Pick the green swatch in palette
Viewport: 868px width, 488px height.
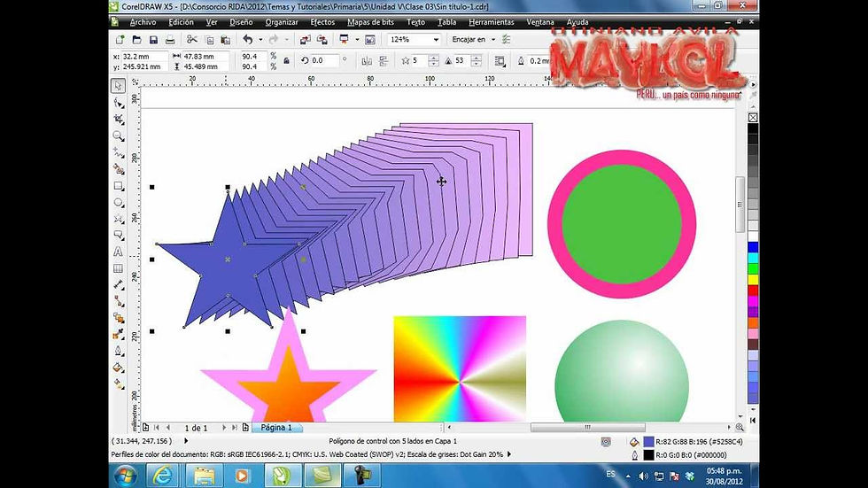[753, 269]
